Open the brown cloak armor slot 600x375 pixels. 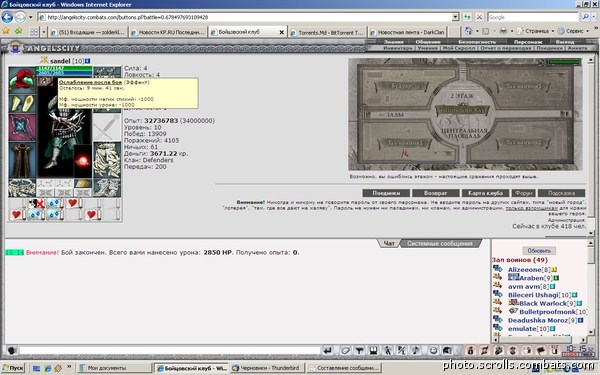coord(22,160)
